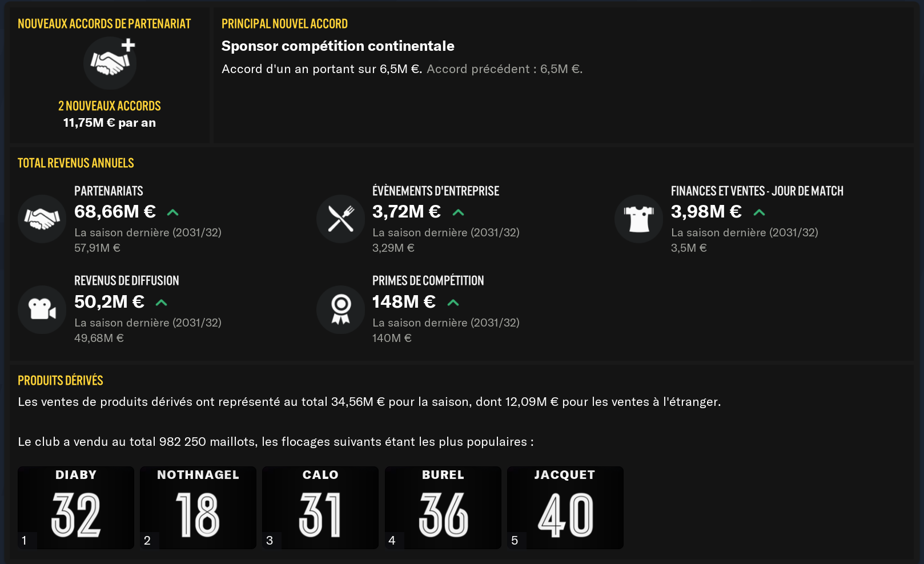924x564 pixels.
Task: Click green up arrow beside 3,72M €
Action: point(458,212)
